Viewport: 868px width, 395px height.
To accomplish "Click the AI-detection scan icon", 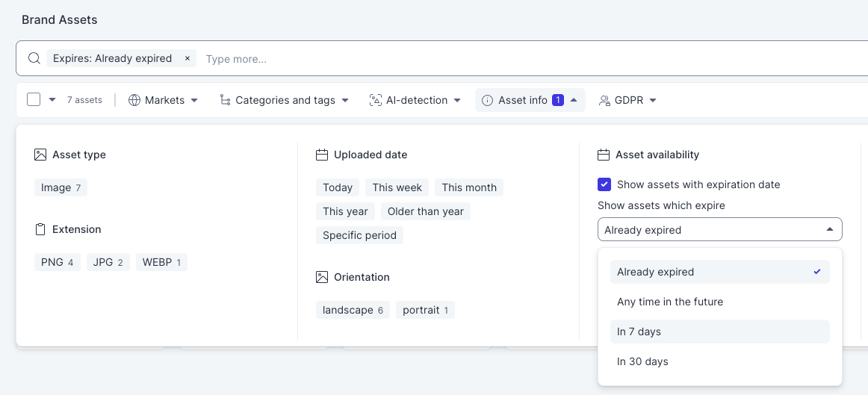I will 376,100.
